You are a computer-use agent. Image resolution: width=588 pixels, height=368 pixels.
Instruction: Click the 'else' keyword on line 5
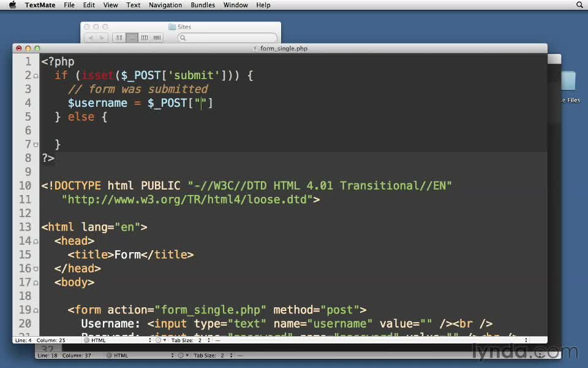pos(81,117)
